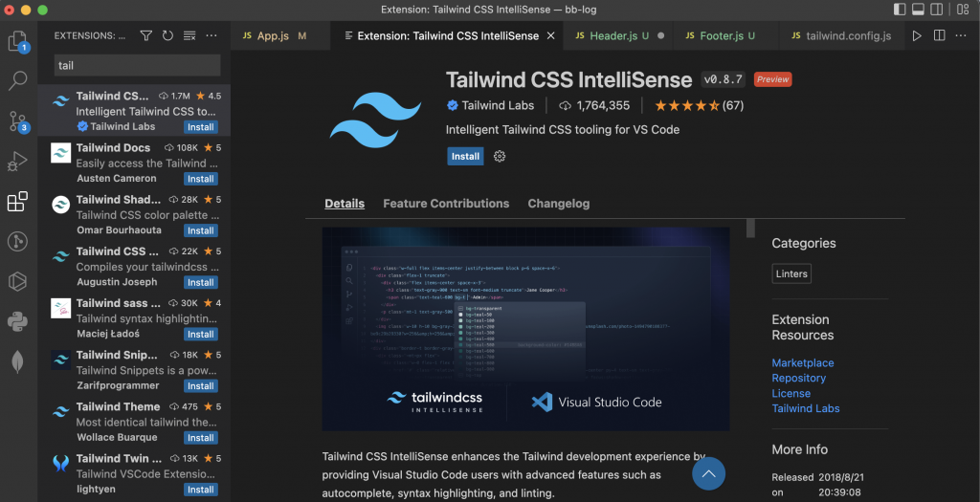Install the lightyen Tailwind Twin extension
This screenshot has width=980, height=502.
click(201, 490)
